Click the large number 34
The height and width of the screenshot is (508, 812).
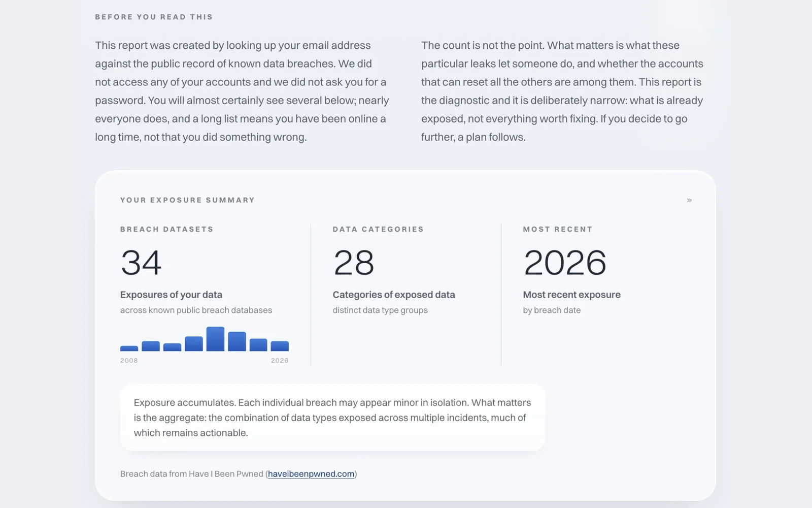(x=141, y=263)
